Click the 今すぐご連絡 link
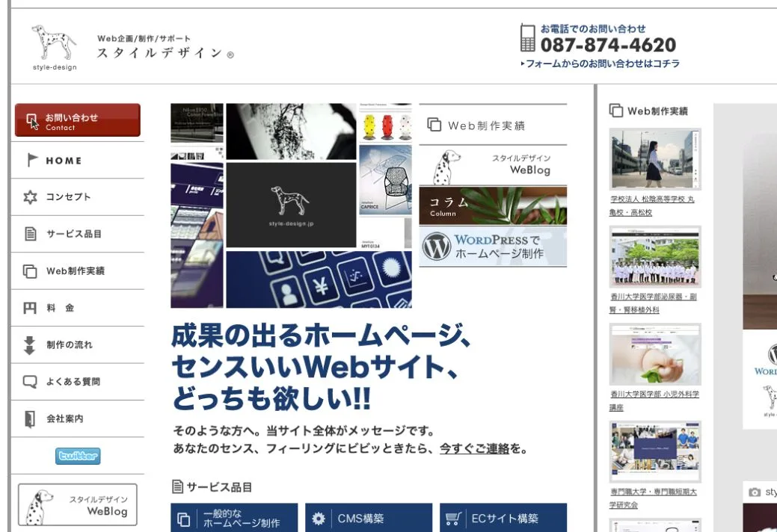 (474, 449)
